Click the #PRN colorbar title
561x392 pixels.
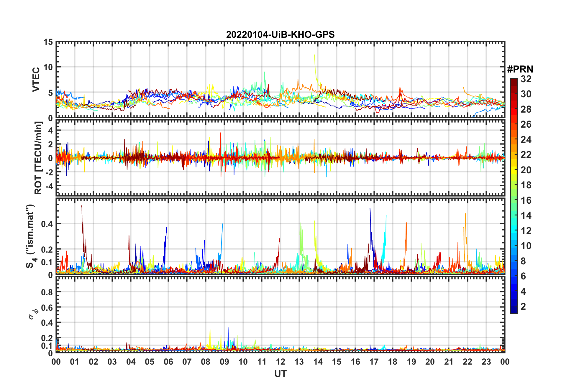(x=520, y=69)
